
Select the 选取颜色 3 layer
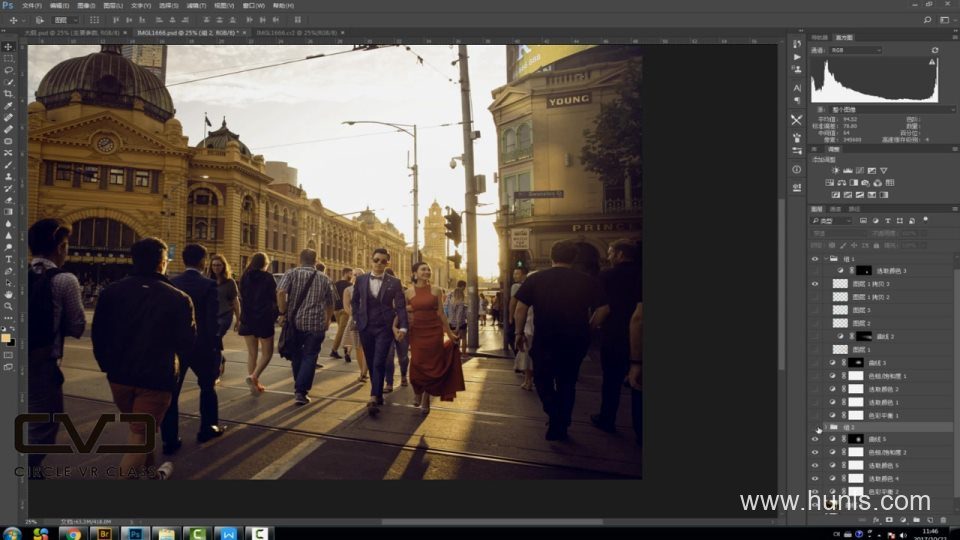coord(890,271)
